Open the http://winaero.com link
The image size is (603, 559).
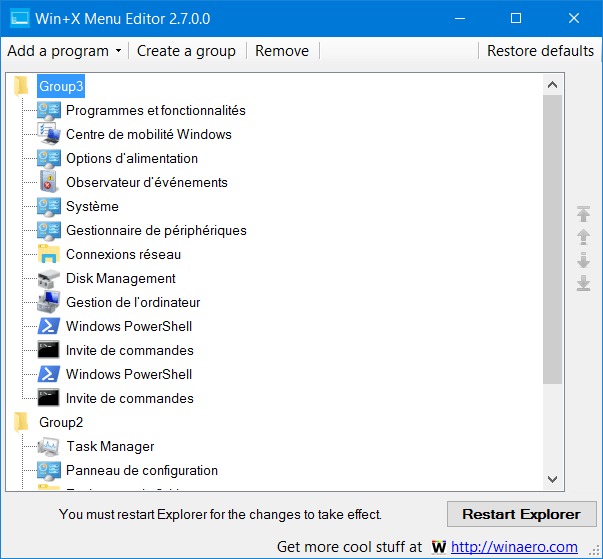click(514, 547)
